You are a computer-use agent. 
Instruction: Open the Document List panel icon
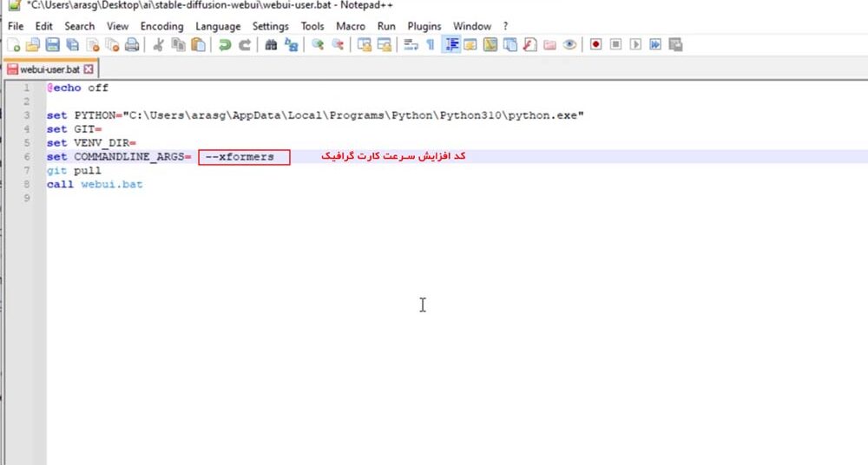coord(510,45)
